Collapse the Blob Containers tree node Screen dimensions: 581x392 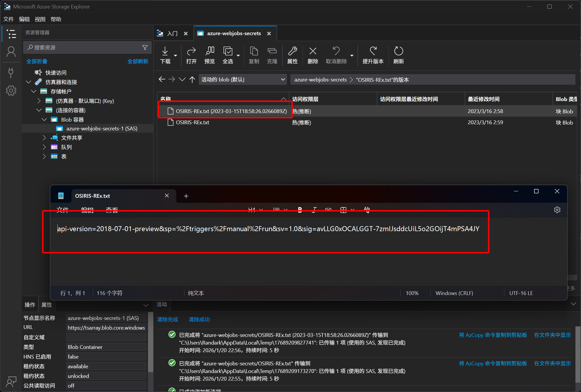tap(44, 120)
